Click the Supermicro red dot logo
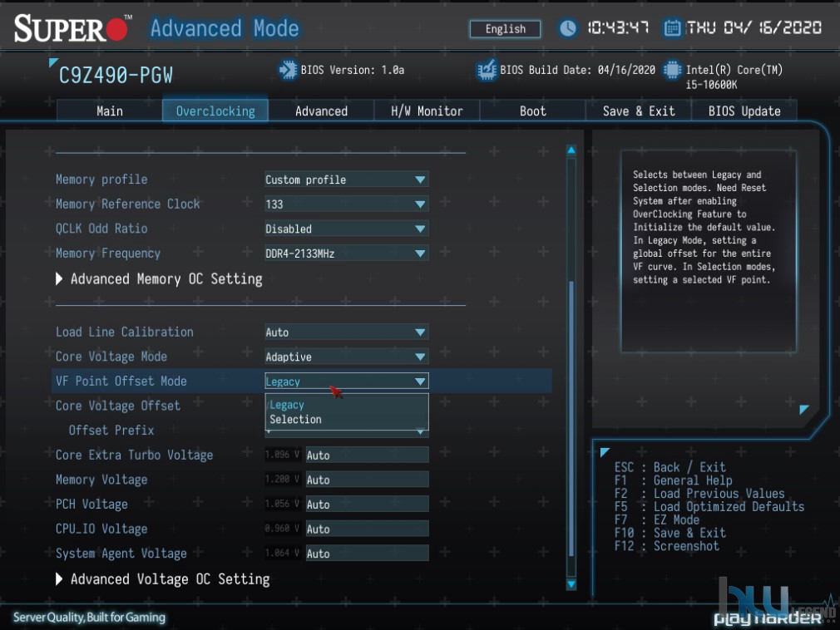Viewport: 840px width, 630px height. [x=116, y=29]
